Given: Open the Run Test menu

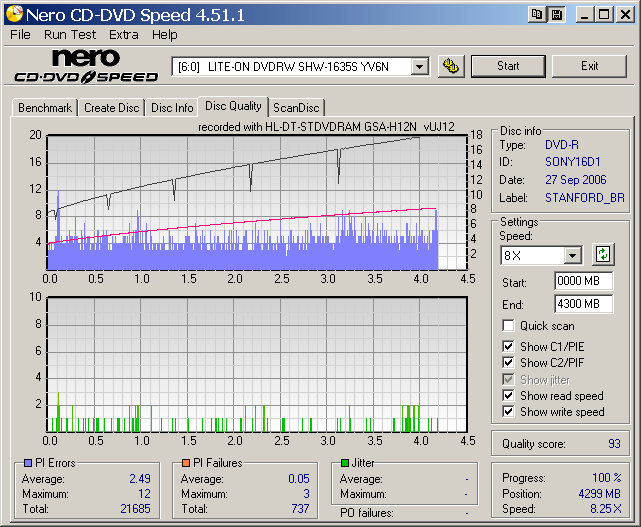Looking at the screenshot, I should (70, 35).
